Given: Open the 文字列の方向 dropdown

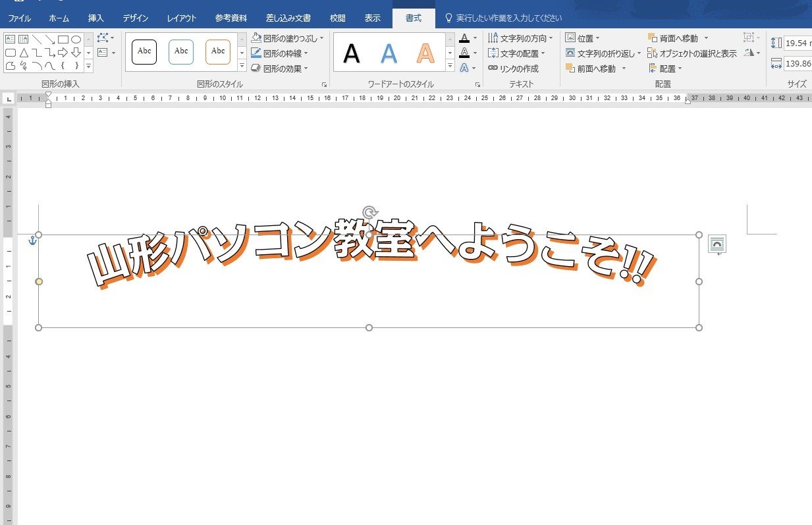Looking at the screenshot, I should pyautogui.click(x=521, y=38).
